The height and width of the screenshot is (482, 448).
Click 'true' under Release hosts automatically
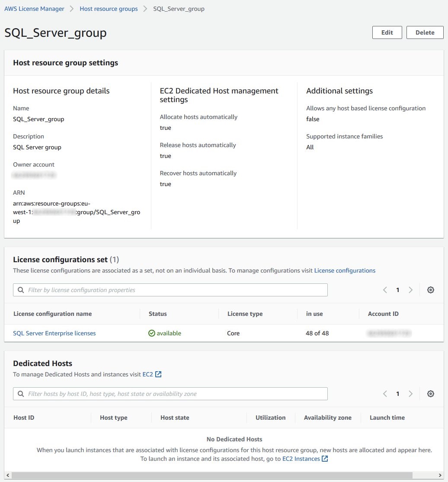coord(165,156)
